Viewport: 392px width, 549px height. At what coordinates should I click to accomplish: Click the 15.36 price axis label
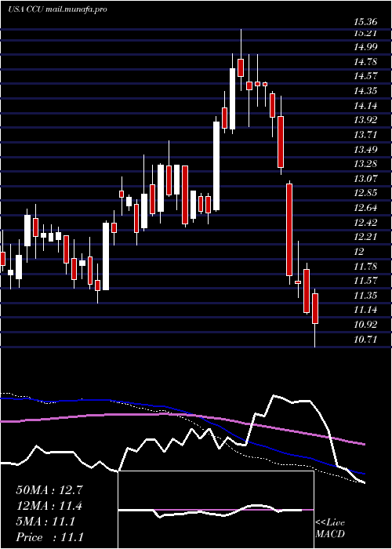point(365,22)
